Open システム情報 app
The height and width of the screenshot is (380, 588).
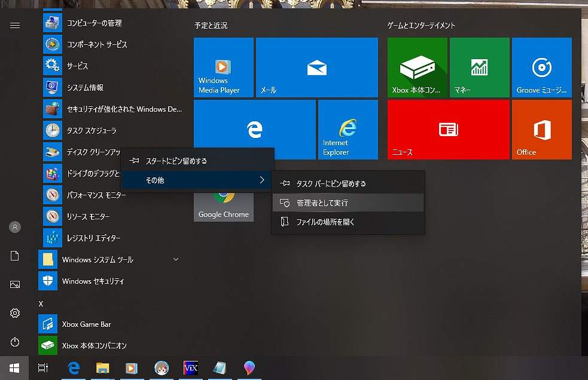click(112, 87)
